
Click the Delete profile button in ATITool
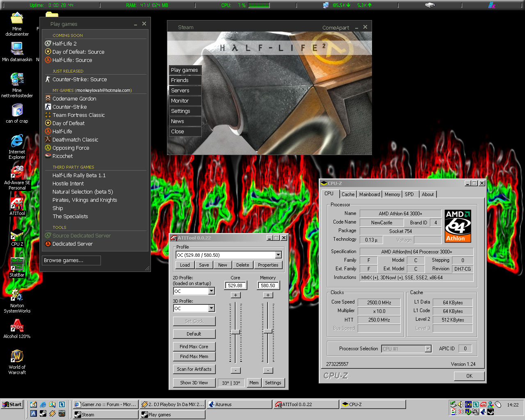(242, 265)
